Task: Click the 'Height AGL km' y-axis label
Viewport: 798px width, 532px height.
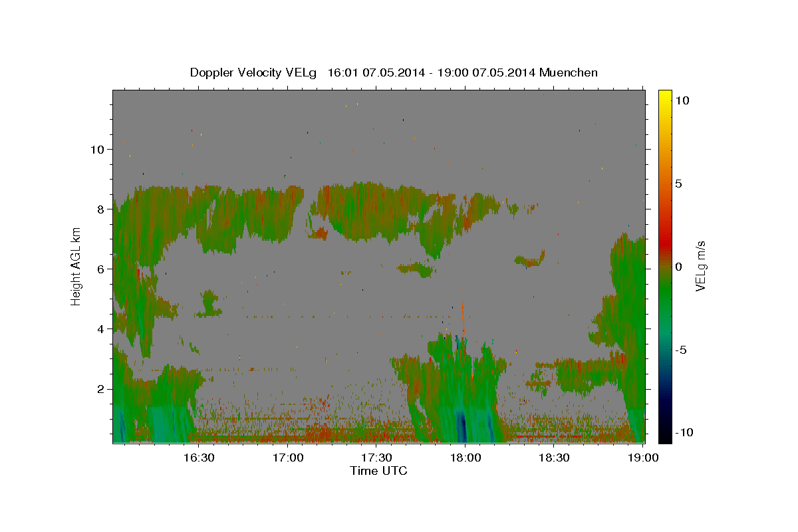Action: pos(76,267)
